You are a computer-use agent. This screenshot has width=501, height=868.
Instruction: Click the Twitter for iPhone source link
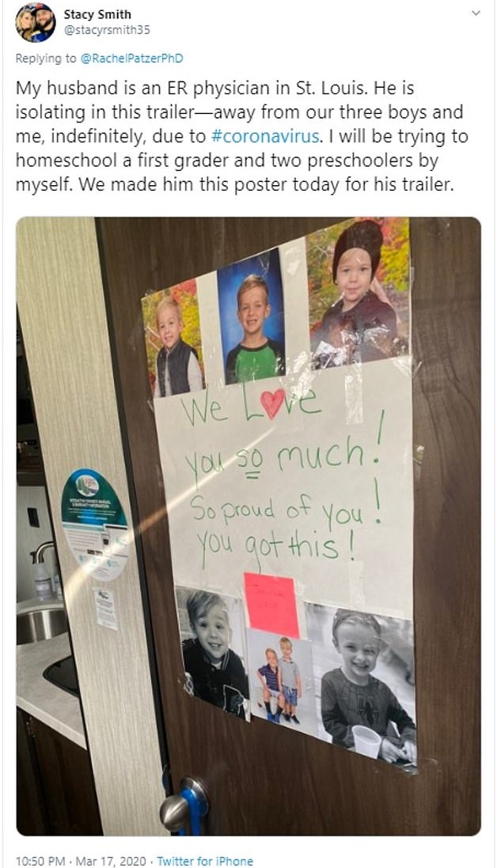click(x=205, y=861)
